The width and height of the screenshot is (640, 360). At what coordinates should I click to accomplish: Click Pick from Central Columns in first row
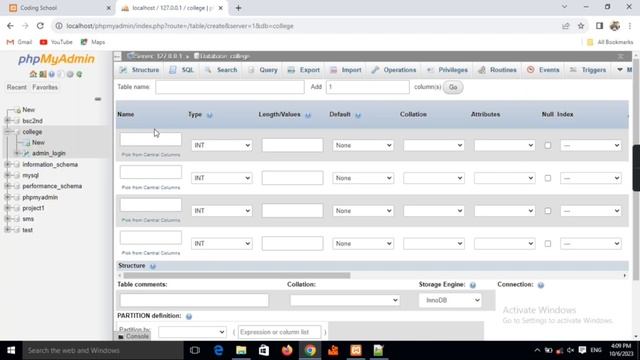151,155
